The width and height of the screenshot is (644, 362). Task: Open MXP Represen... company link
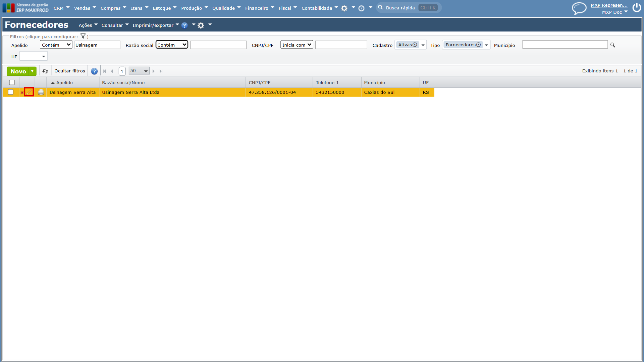pyautogui.click(x=609, y=5)
